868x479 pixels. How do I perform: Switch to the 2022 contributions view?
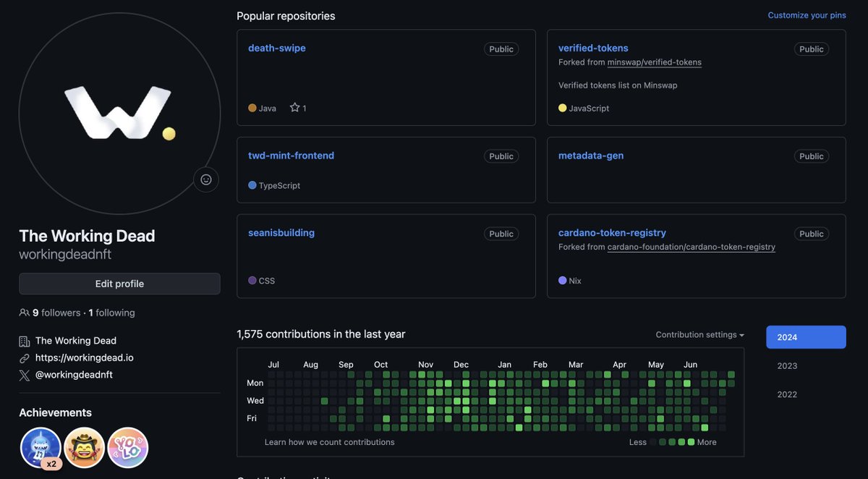[787, 394]
